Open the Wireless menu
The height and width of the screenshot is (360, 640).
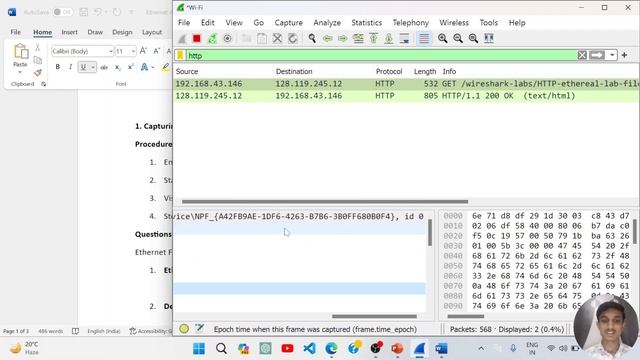[x=454, y=23]
